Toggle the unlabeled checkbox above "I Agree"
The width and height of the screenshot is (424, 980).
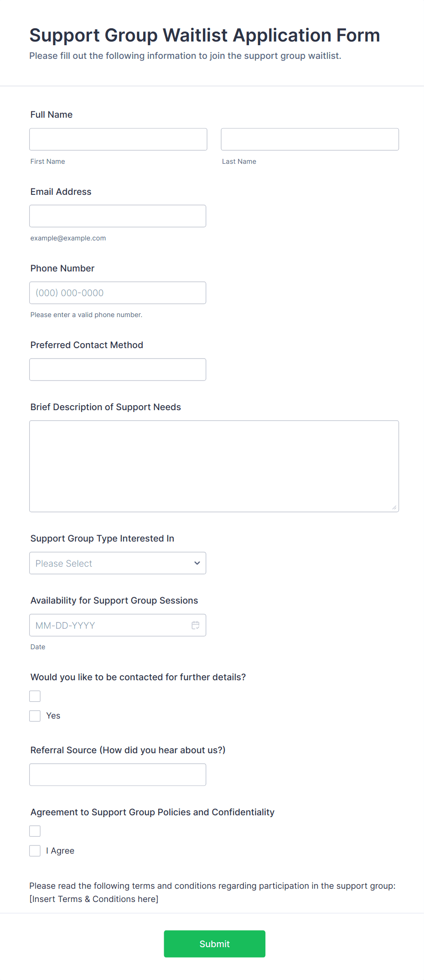35,831
